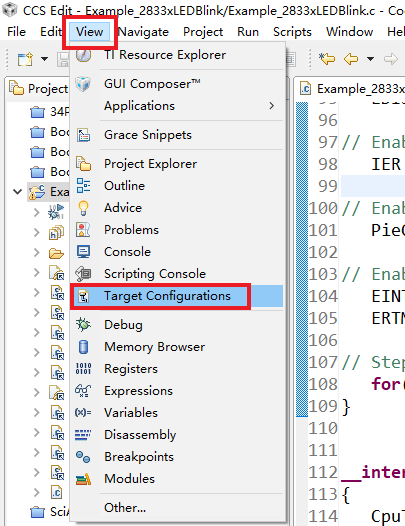Choose Other... at menu bottom
The width and height of the screenshot is (405, 526).
click(x=125, y=508)
